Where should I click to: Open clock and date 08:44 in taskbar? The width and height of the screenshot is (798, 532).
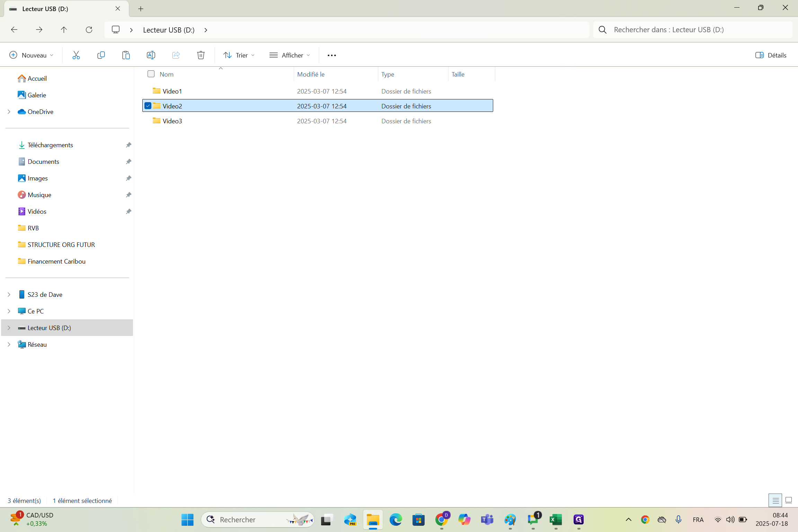point(772,519)
